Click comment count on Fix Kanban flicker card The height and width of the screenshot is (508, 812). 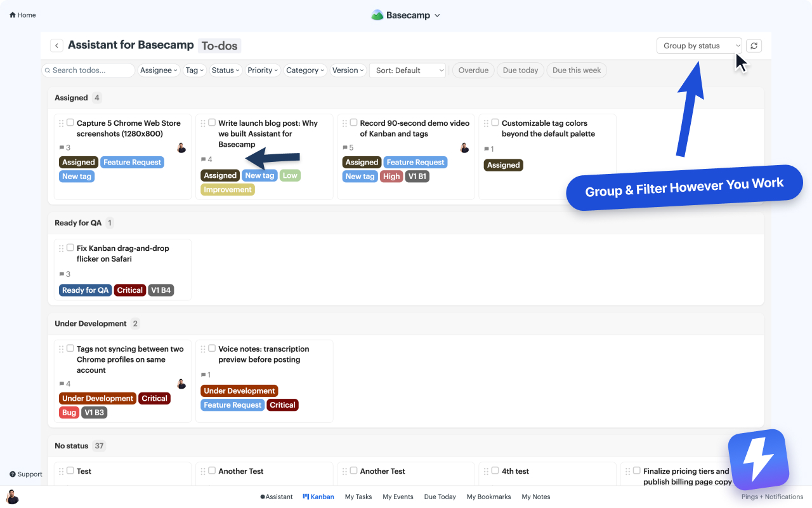65,274
